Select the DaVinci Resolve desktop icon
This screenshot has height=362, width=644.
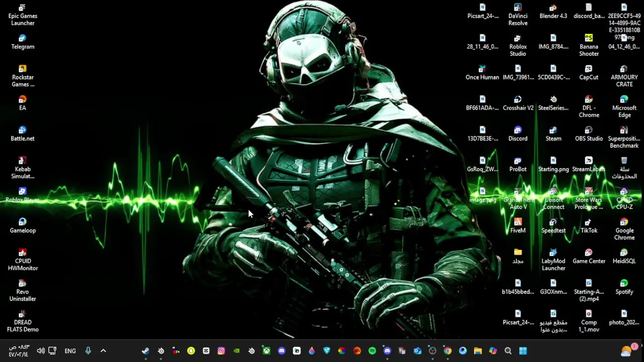(x=518, y=15)
